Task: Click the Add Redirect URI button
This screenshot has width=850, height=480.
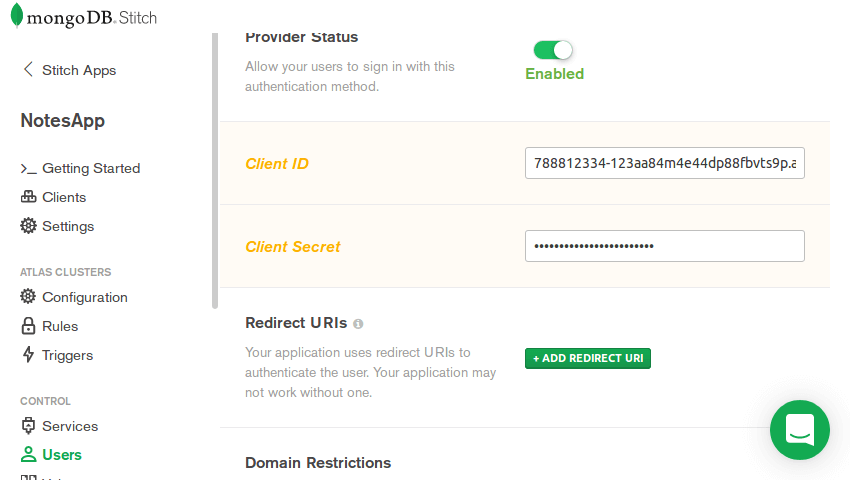Action: coord(588,358)
